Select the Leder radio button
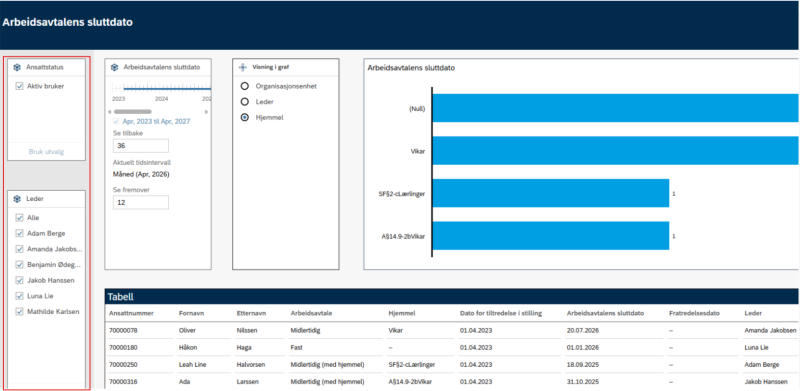Viewport: 800px width, 391px height. point(245,102)
